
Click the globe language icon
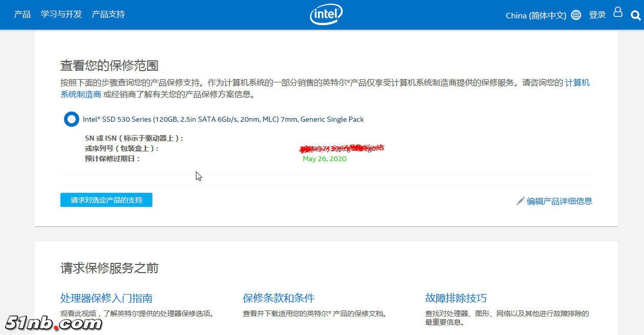576,15
